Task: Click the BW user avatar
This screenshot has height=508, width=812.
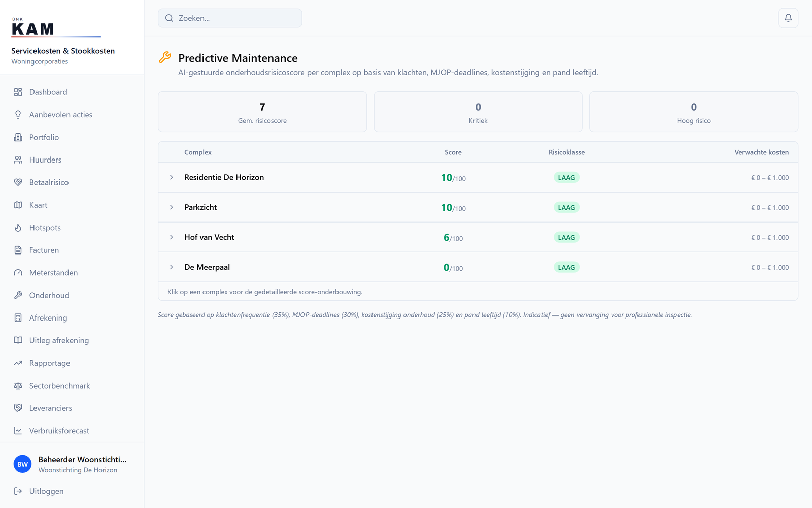Action: click(x=22, y=464)
